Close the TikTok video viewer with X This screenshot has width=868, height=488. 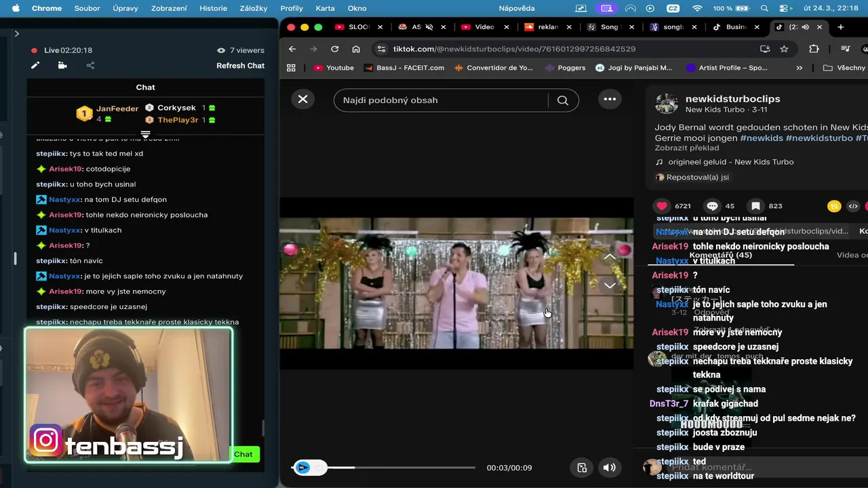point(302,99)
